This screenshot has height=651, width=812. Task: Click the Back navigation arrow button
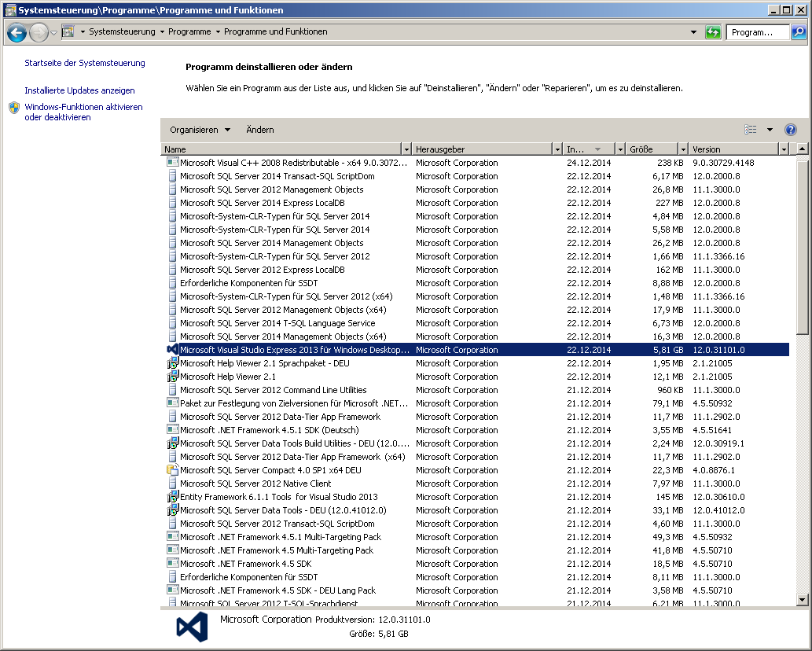(17, 32)
